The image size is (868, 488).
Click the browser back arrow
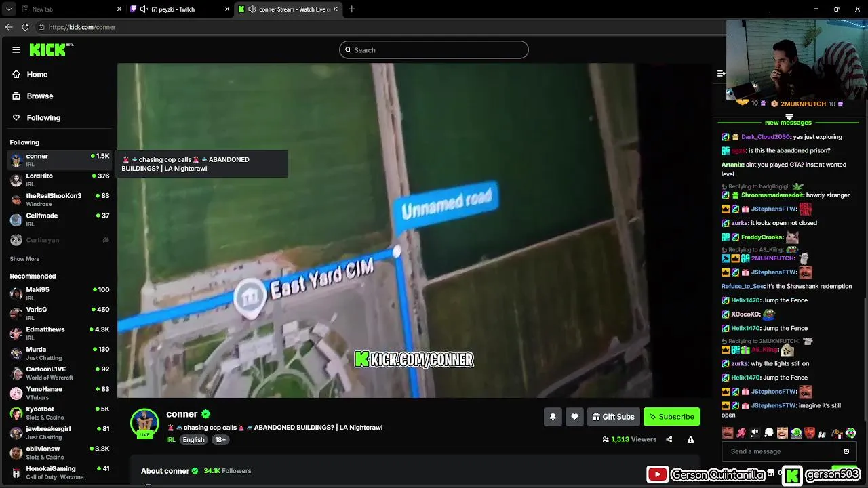[x=9, y=27]
